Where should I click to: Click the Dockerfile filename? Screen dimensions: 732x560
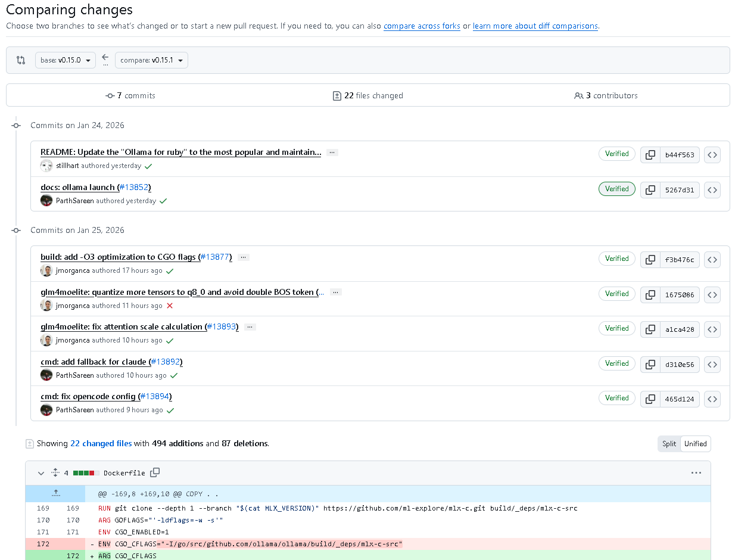pos(124,473)
